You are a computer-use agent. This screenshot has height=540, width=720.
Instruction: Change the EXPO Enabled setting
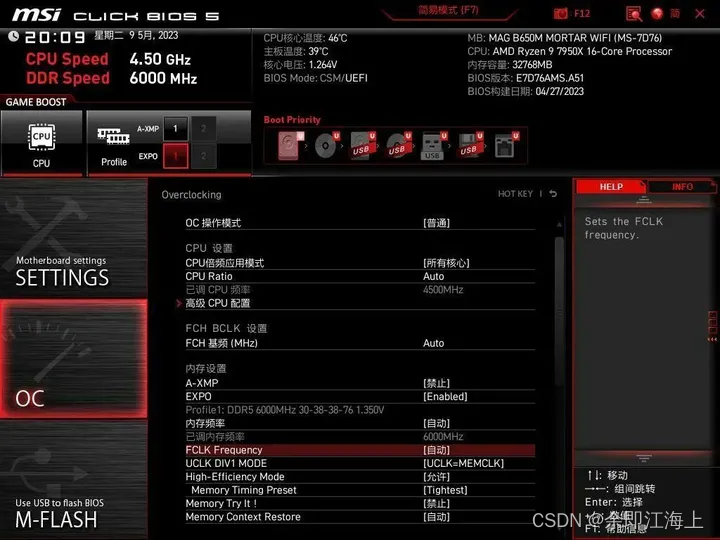coord(360,397)
